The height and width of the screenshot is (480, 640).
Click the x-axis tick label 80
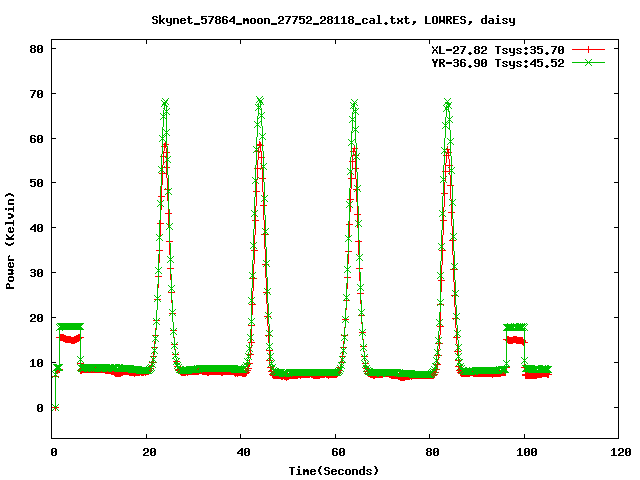point(432,452)
